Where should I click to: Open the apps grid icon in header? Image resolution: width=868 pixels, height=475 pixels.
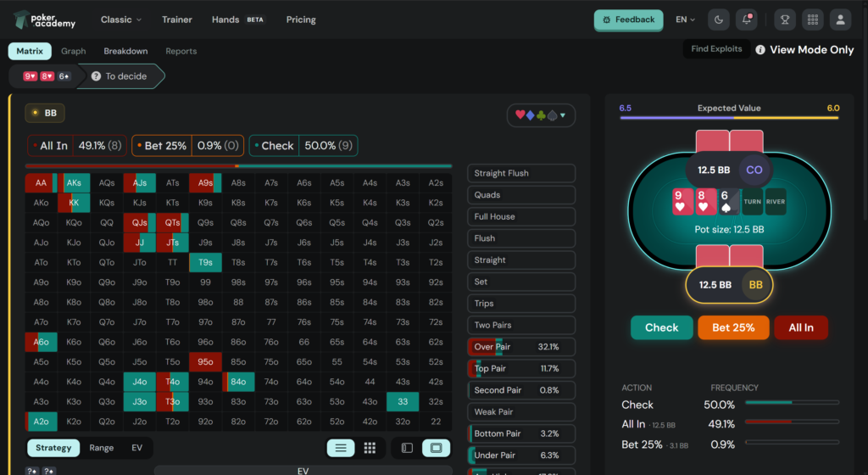[813, 20]
